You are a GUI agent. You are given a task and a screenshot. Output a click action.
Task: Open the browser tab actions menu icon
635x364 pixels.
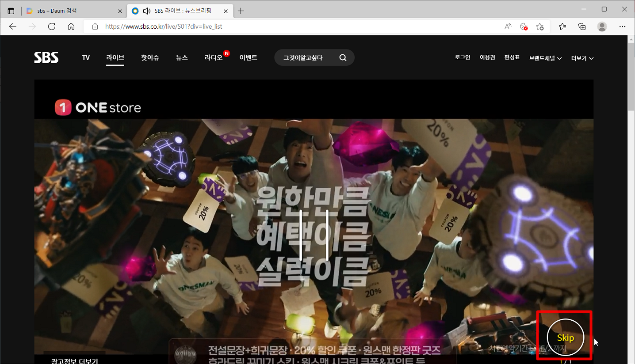coord(11,11)
